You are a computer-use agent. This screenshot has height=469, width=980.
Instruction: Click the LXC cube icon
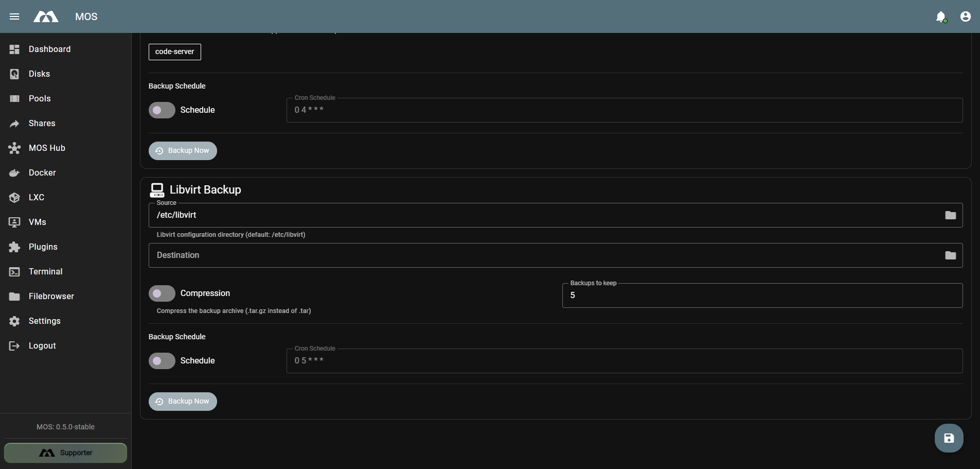pos(14,198)
